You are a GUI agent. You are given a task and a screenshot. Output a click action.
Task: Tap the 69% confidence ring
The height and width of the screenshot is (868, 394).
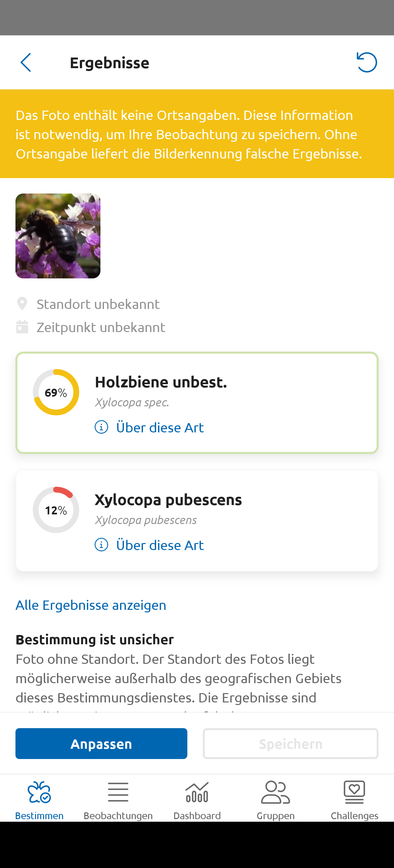(56, 392)
